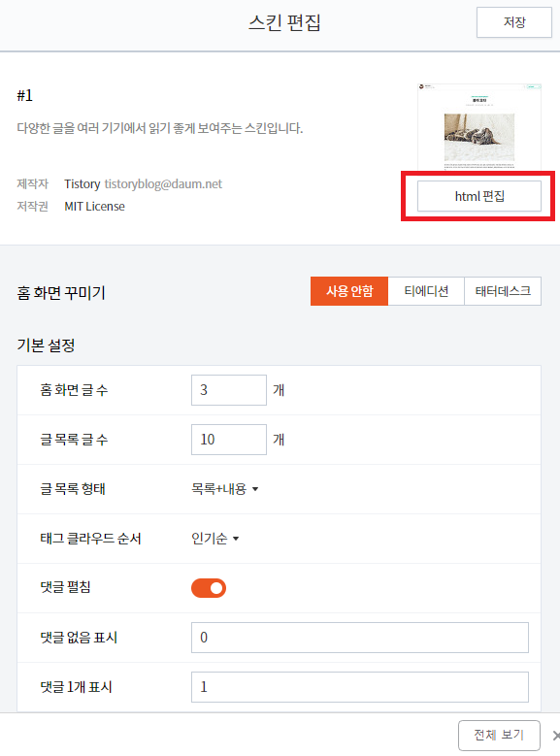Close the panel with the X icon
Image resolution: width=560 pixels, height=756 pixels.
click(x=556, y=736)
